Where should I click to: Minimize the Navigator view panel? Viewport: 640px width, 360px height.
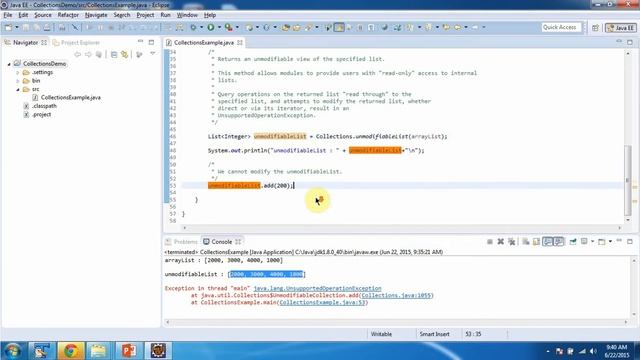pyautogui.click(x=140, y=42)
